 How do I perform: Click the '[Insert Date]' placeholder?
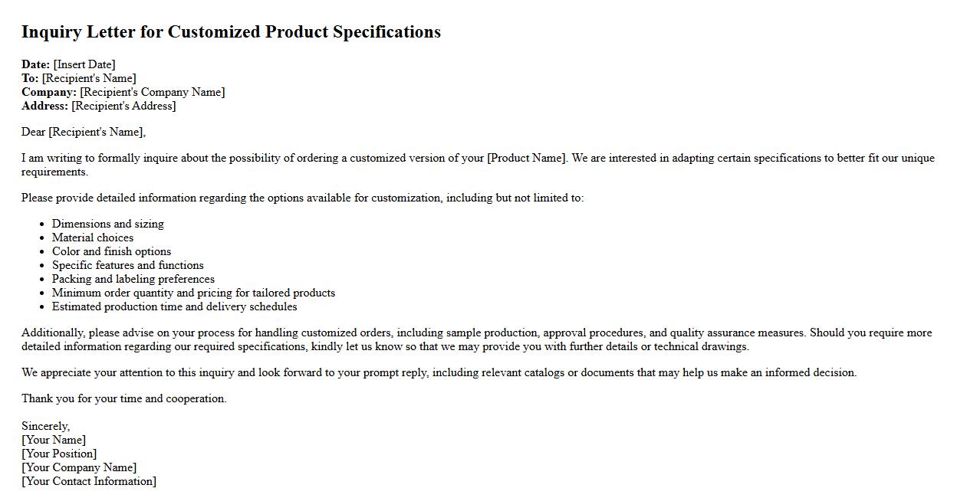tap(84, 64)
